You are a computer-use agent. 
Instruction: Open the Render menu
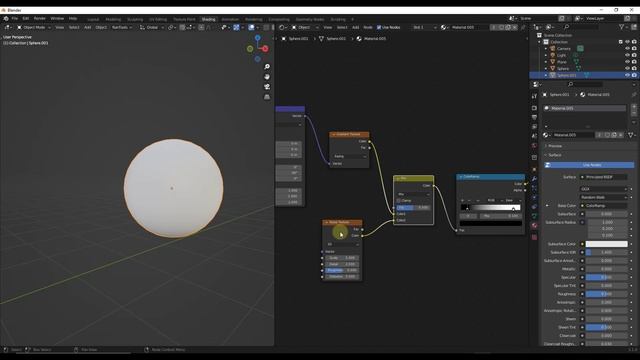pos(40,19)
